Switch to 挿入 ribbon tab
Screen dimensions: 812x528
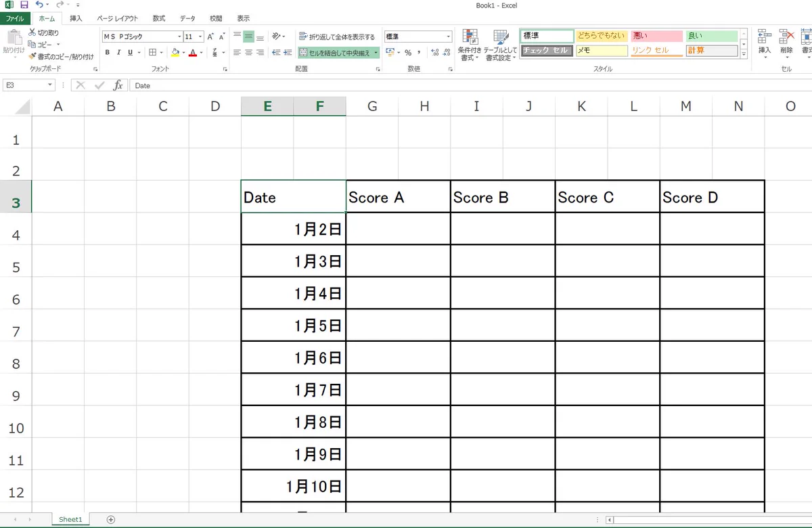(x=76, y=18)
